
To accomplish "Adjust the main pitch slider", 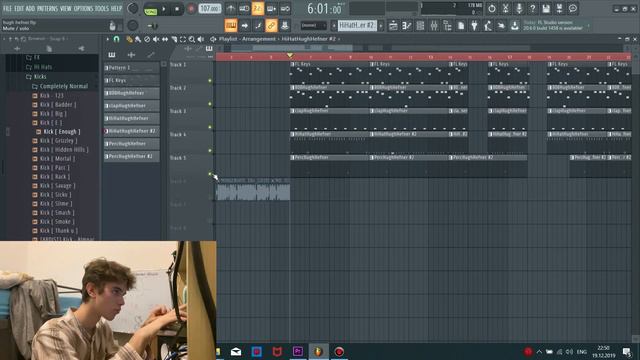I will coord(153,26).
